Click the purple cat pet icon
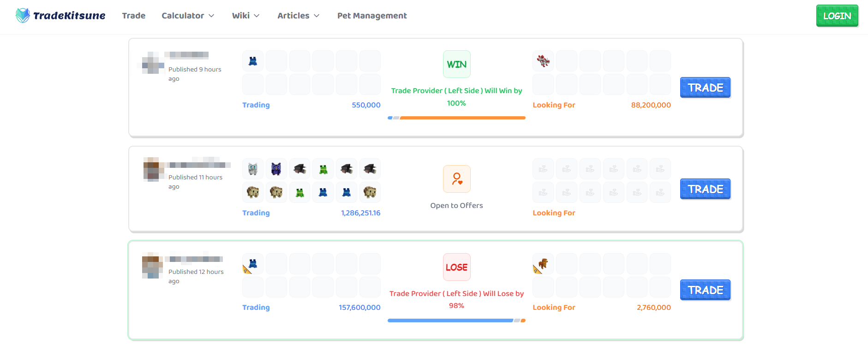 tap(276, 169)
